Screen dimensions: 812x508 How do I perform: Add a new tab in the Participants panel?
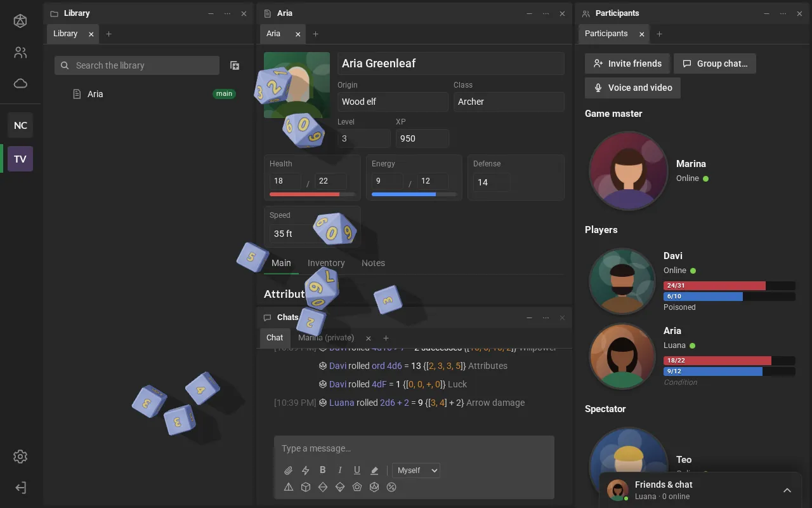(659, 34)
